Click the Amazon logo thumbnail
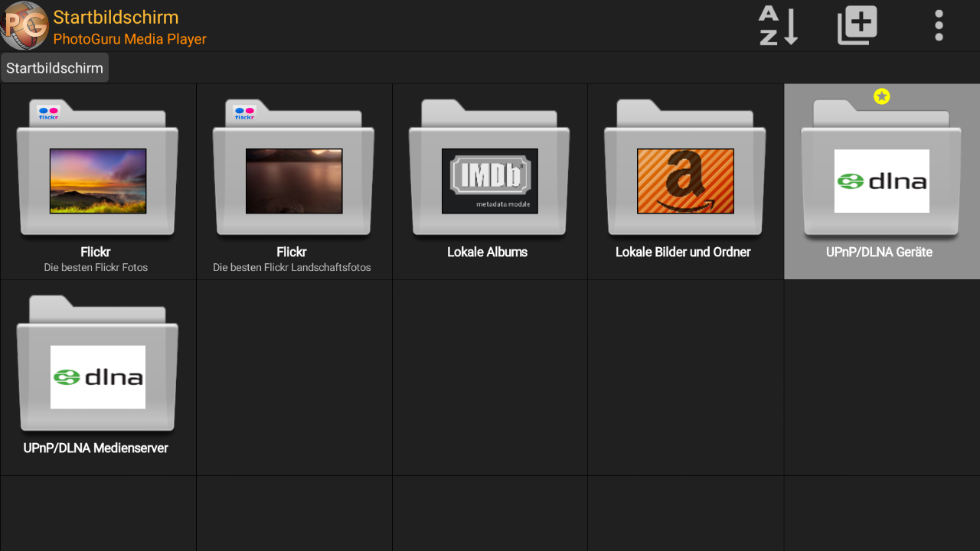Image resolution: width=980 pixels, height=551 pixels. pyautogui.click(x=686, y=181)
